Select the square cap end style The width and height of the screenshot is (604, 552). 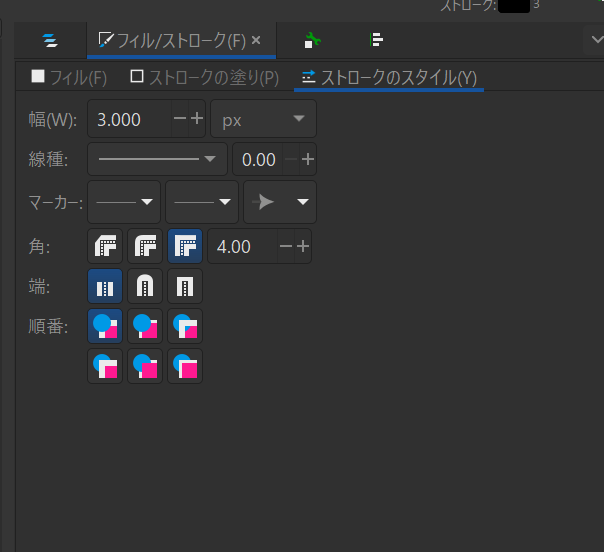(185, 286)
